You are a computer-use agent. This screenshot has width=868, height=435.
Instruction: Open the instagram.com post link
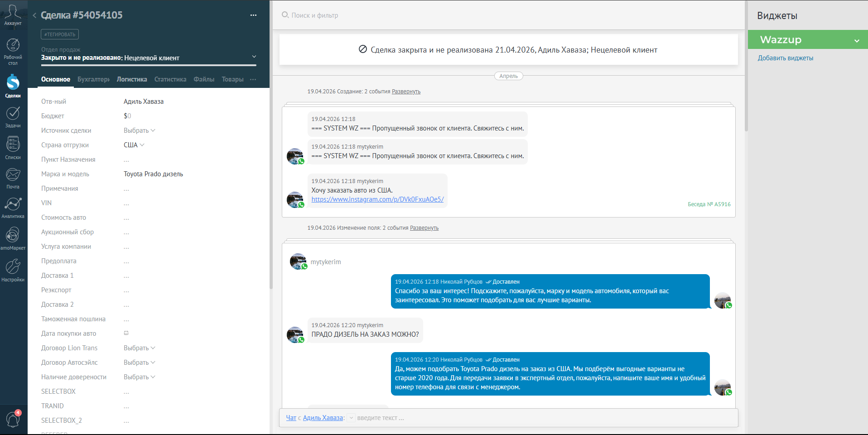pos(377,199)
